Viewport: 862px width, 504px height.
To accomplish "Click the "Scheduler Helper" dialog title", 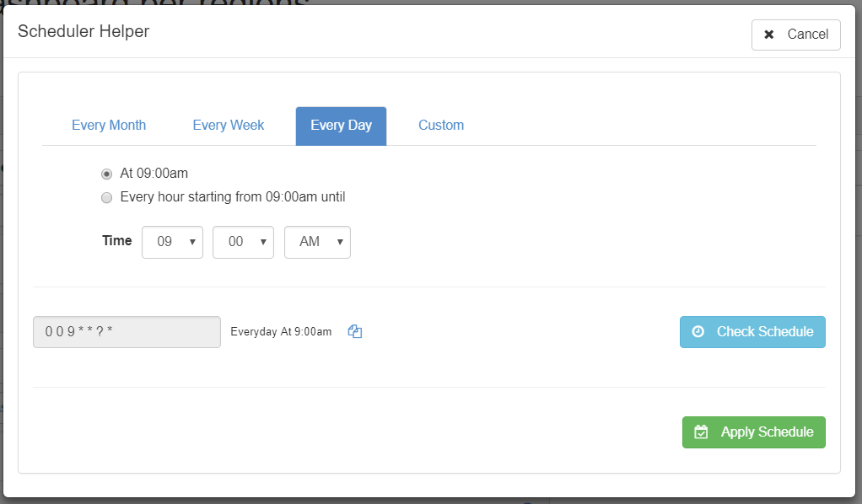I will pos(84,32).
